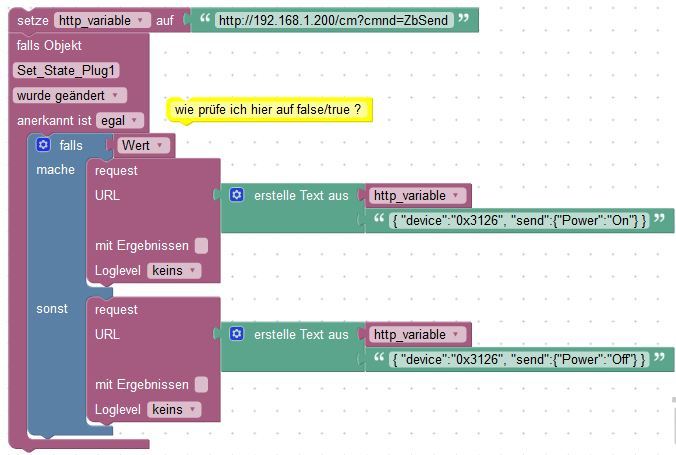
Task: Toggle 'mit Ergebnissen' checkbox in the mache request
Action: click(x=201, y=245)
